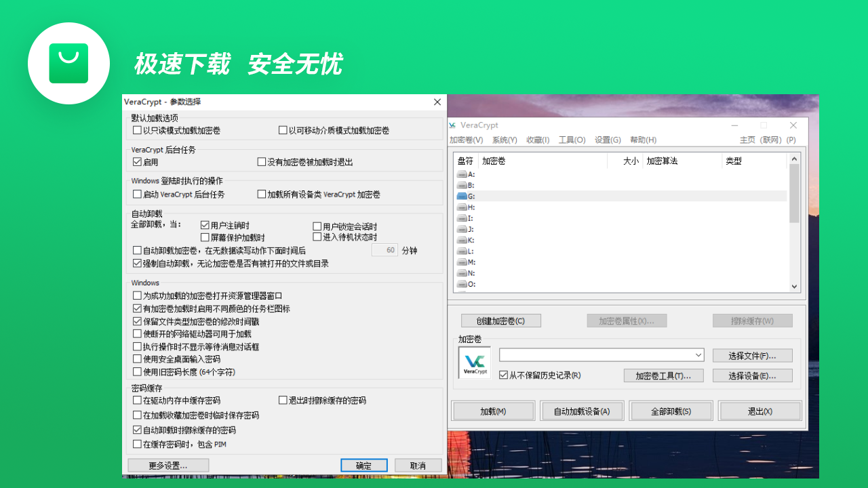The width and height of the screenshot is (868, 488).
Task: Click the VeraCrypt icon in the window title bar
Action: [451, 125]
